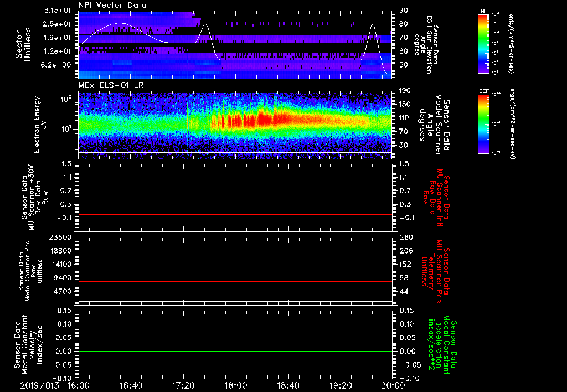Click the 90 degree tick label
This screenshot has height=392, width=567.
point(404,11)
